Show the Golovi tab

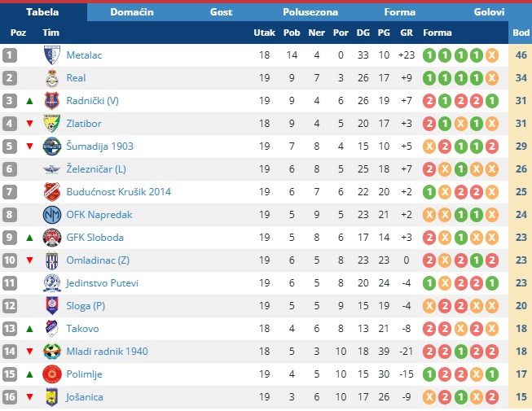pos(489,12)
